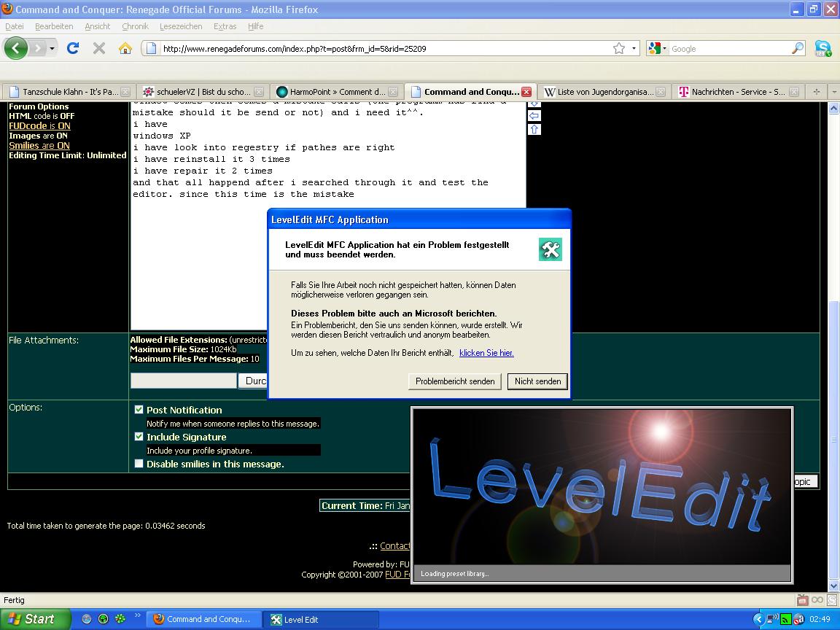840x630 pixels.
Task: Click the Firefox back arrow button
Action: tap(15, 48)
